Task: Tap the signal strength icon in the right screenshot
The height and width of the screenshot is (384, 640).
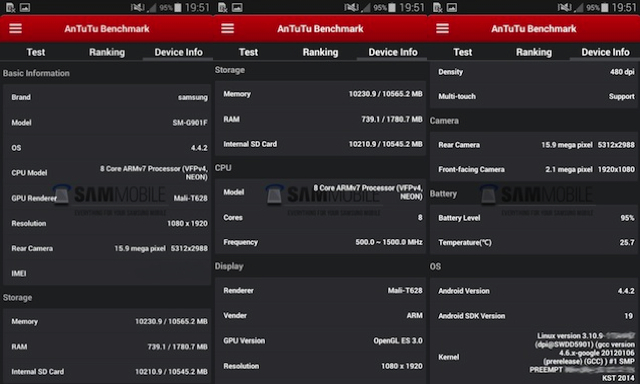Action: click(x=579, y=7)
